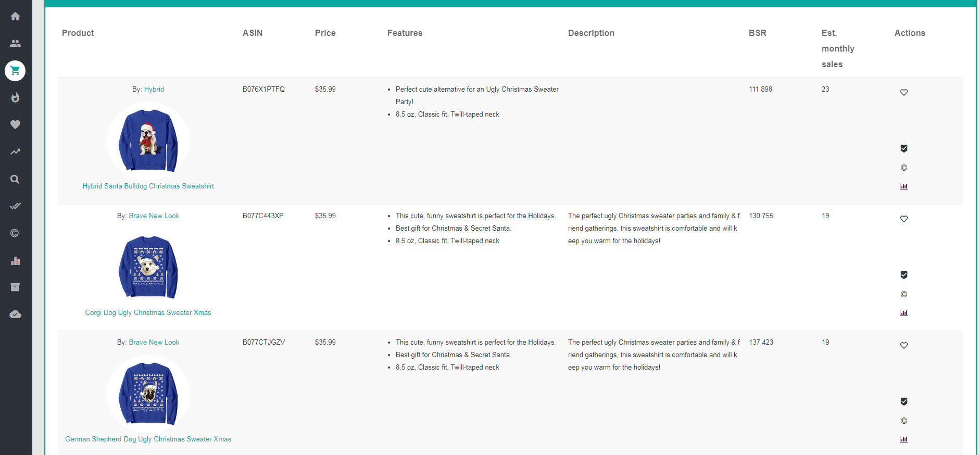Image resolution: width=980 pixels, height=455 pixels.
Task: Open the home icon in sidebar
Action: (x=15, y=16)
